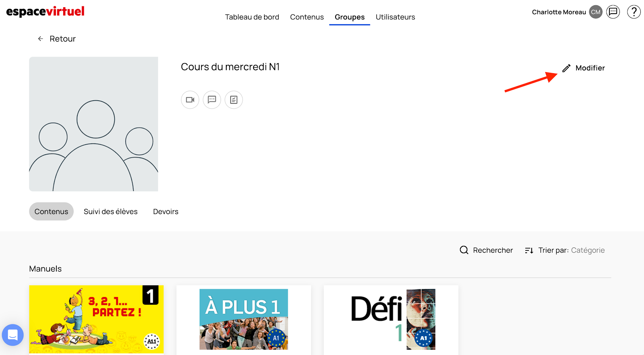The height and width of the screenshot is (355, 644).
Task: Click the messages icon in the top header
Action: tap(613, 12)
